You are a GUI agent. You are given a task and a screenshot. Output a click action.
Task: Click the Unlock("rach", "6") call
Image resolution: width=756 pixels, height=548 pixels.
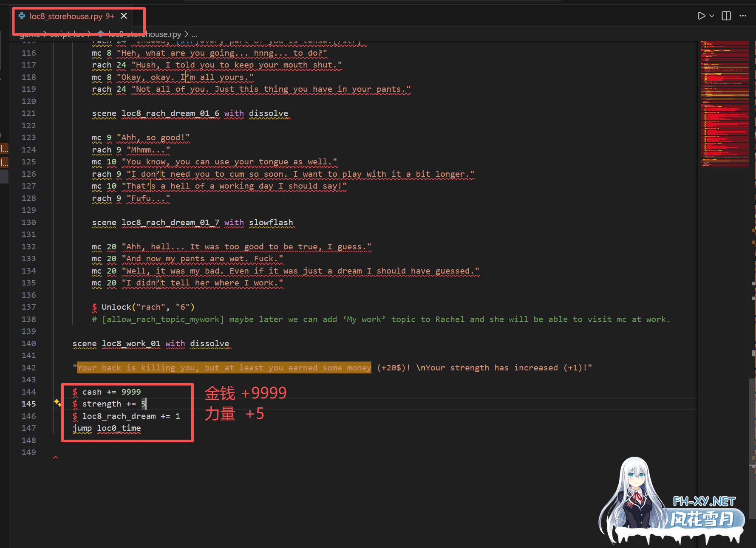click(147, 307)
